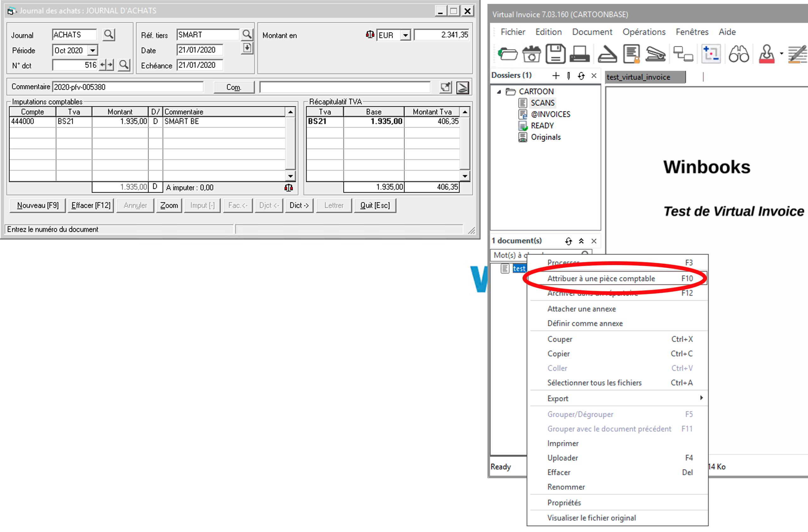
Task: Click the Dict -> button
Action: (299, 205)
